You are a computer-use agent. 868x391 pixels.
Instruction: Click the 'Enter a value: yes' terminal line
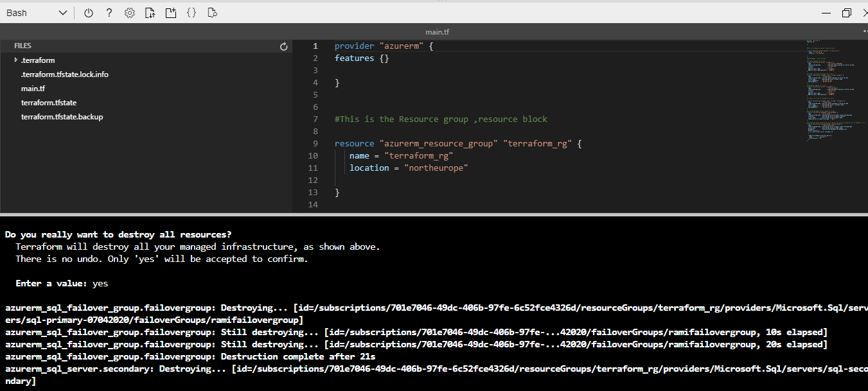[x=62, y=283]
